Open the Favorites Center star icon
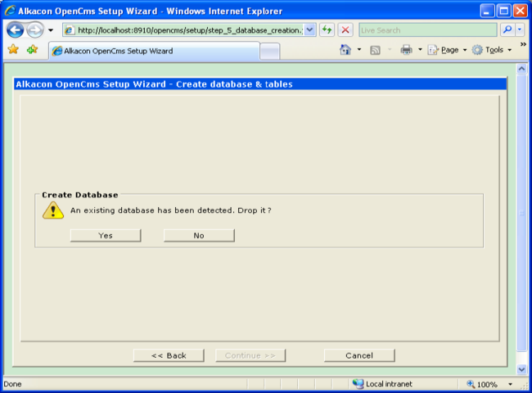This screenshot has height=393, width=532. click(14, 50)
